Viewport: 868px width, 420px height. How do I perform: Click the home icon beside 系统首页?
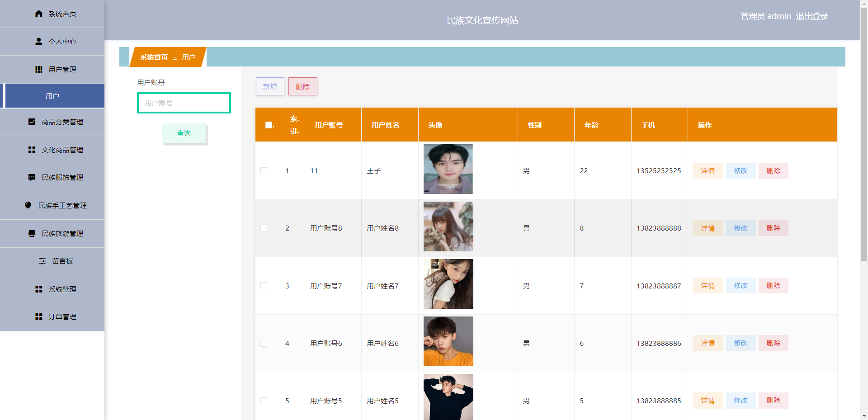(x=39, y=14)
